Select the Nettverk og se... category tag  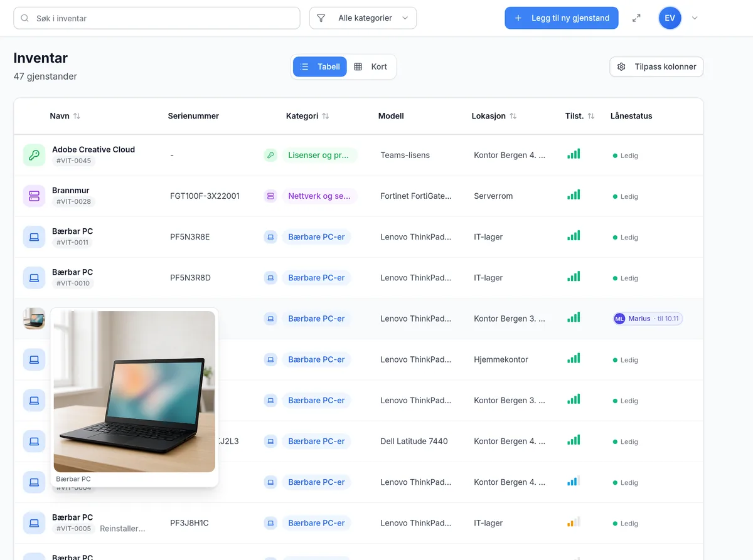tap(319, 196)
